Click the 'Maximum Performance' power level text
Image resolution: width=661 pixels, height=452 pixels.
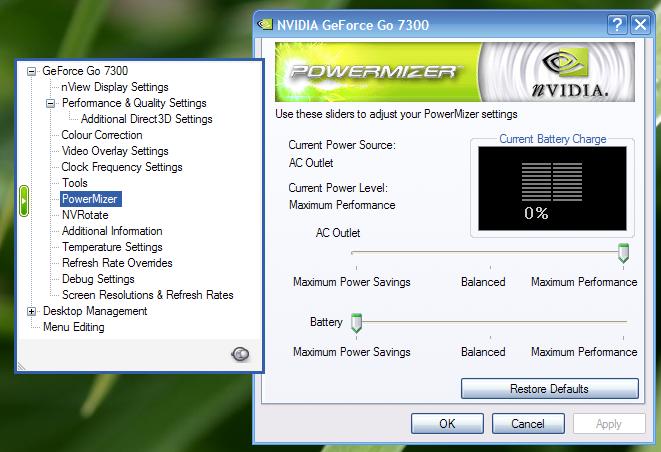click(342, 205)
